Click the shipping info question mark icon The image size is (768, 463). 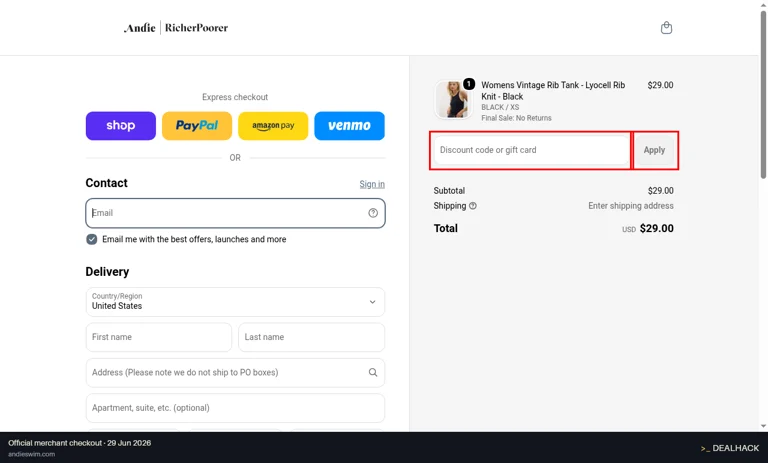pos(473,206)
